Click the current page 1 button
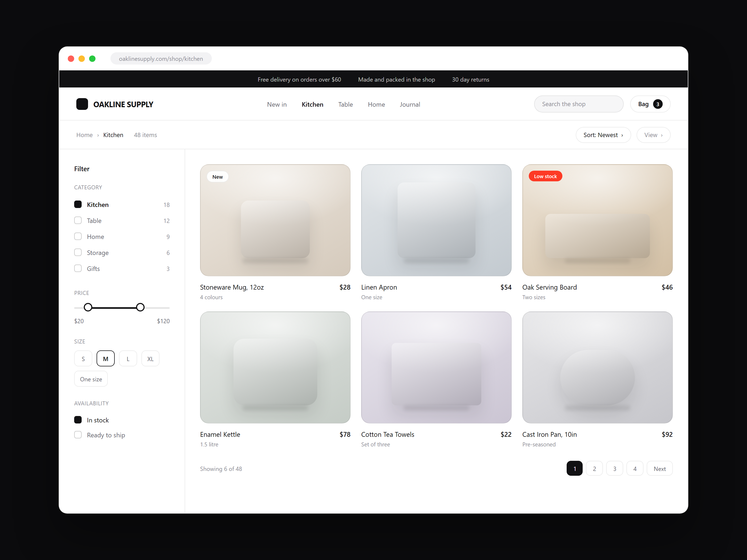 tap(574, 469)
